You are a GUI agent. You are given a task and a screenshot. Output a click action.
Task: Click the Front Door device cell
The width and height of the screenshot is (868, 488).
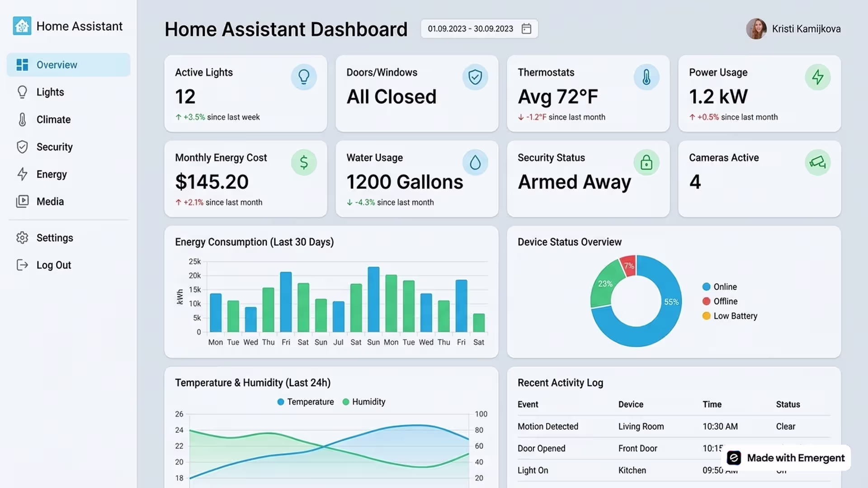coord(637,449)
